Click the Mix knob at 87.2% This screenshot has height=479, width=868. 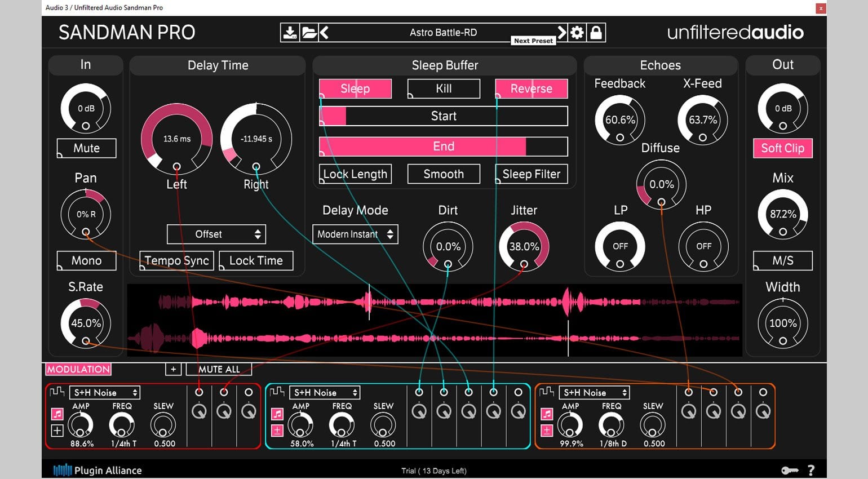click(x=783, y=214)
